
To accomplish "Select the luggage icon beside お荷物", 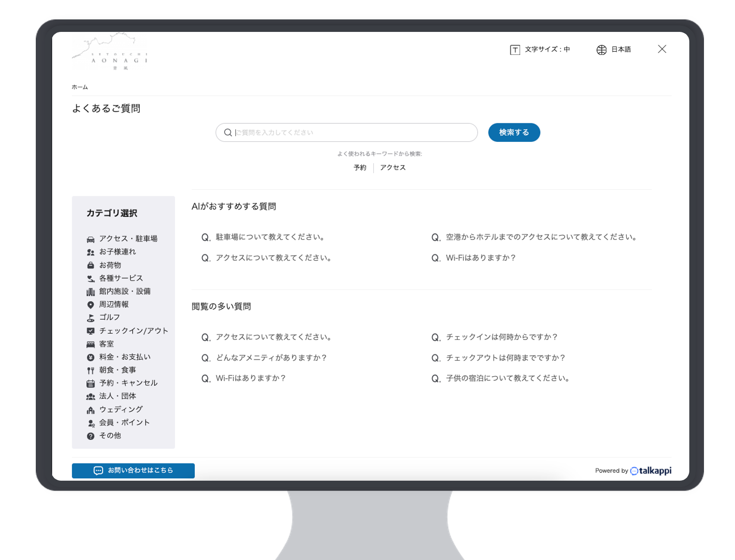I will tap(91, 265).
